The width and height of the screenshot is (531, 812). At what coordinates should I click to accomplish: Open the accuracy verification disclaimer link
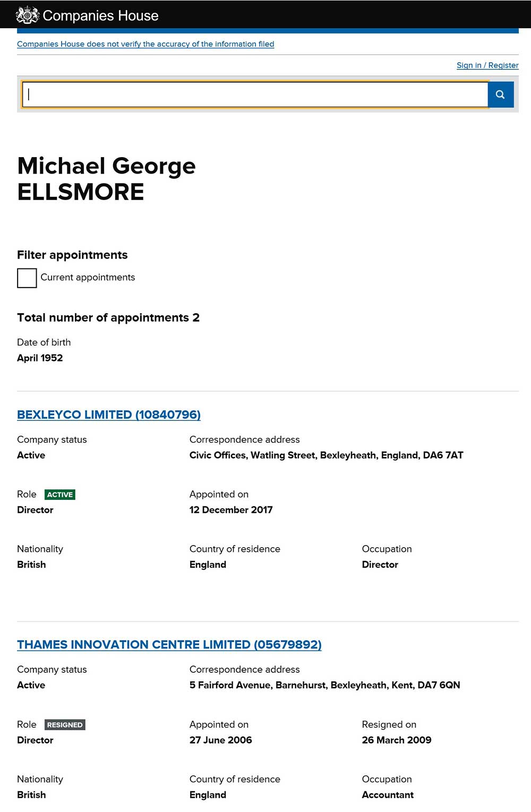click(x=145, y=44)
